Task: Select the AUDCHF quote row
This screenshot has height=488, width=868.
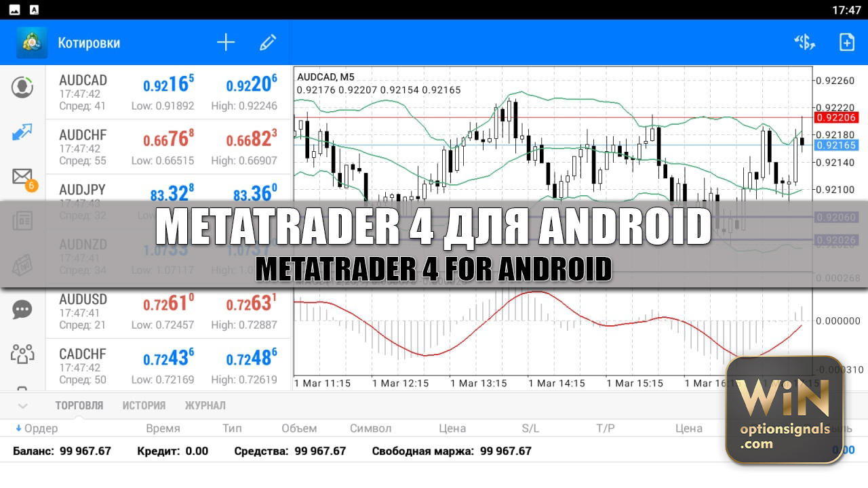Action: 167,147
